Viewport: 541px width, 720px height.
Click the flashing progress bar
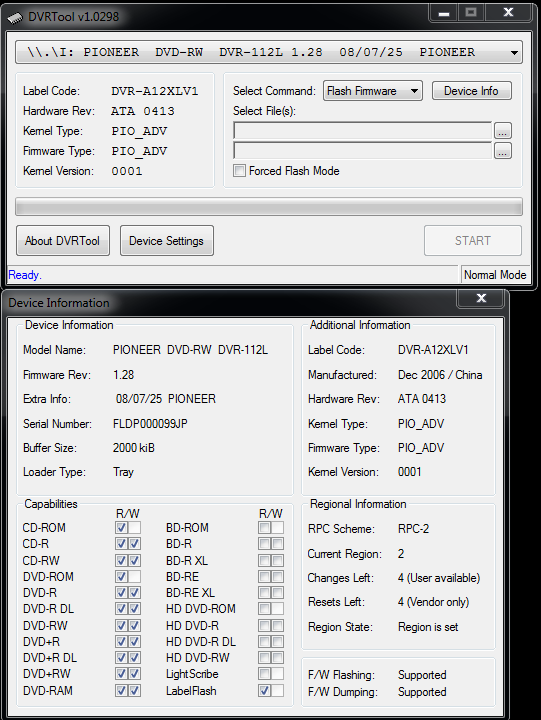click(269, 207)
